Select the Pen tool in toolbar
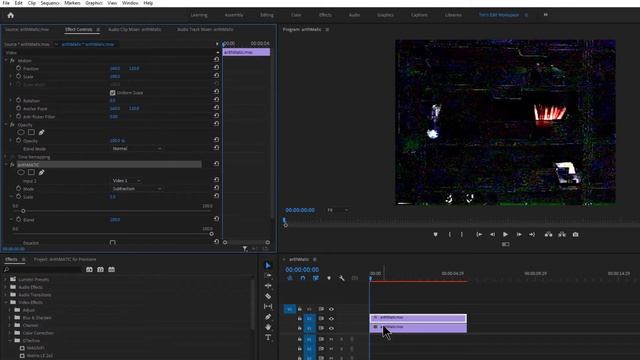The height and width of the screenshot is (360, 640). click(268, 317)
